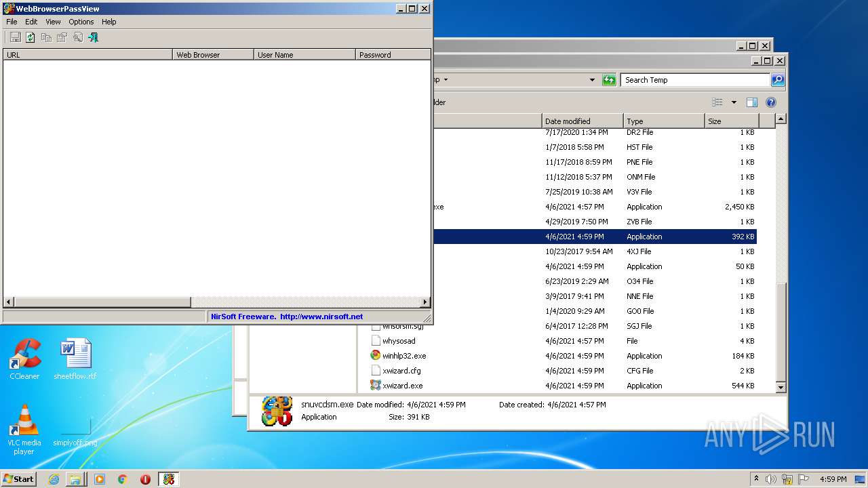Click the Start button

19,479
